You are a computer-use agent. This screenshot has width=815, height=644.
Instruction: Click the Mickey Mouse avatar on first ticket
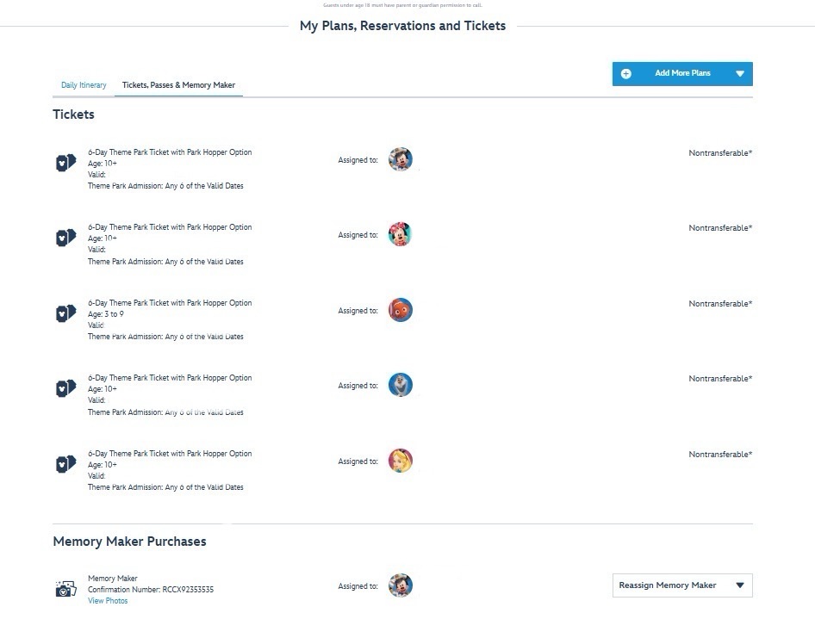pos(400,159)
